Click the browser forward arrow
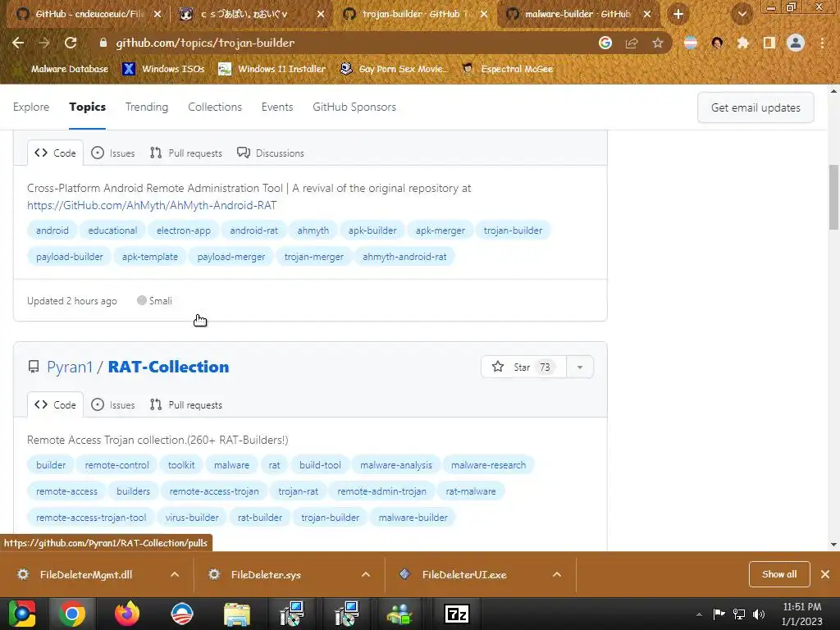This screenshot has height=630, width=840. tap(44, 43)
